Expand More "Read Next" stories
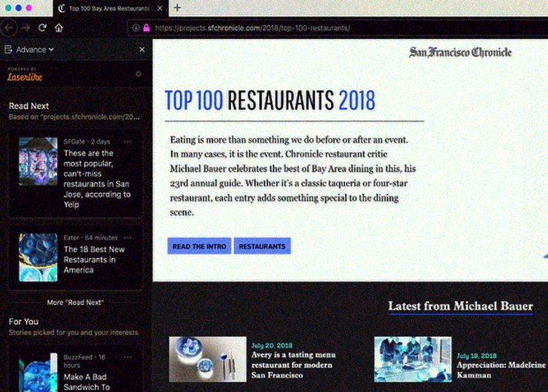The height and width of the screenshot is (392, 548). [x=75, y=303]
